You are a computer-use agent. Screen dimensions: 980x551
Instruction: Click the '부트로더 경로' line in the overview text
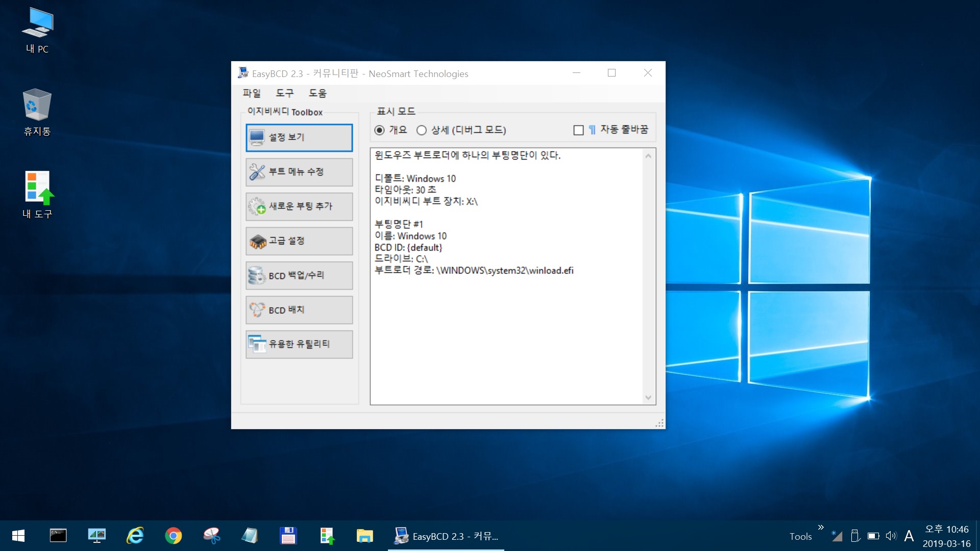(474, 270)
